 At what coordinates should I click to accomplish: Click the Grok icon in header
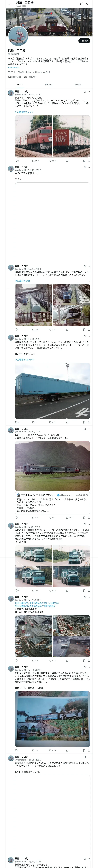pyautogui.click(x=81, y=4)
